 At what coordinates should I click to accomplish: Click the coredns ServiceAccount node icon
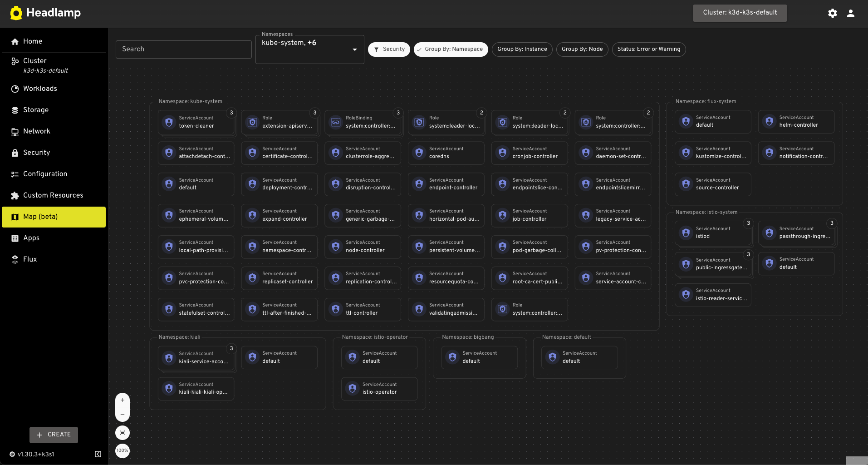pos(419,153)
